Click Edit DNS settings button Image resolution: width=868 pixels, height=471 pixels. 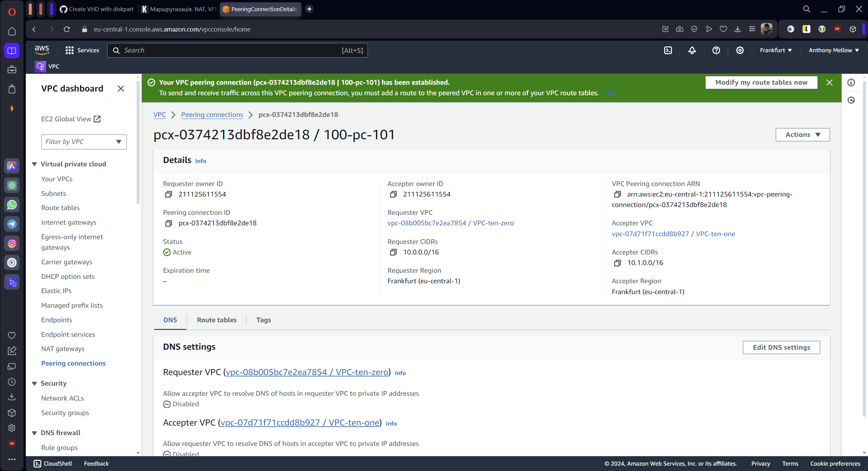pyautogui.click(x=781, y=347)
